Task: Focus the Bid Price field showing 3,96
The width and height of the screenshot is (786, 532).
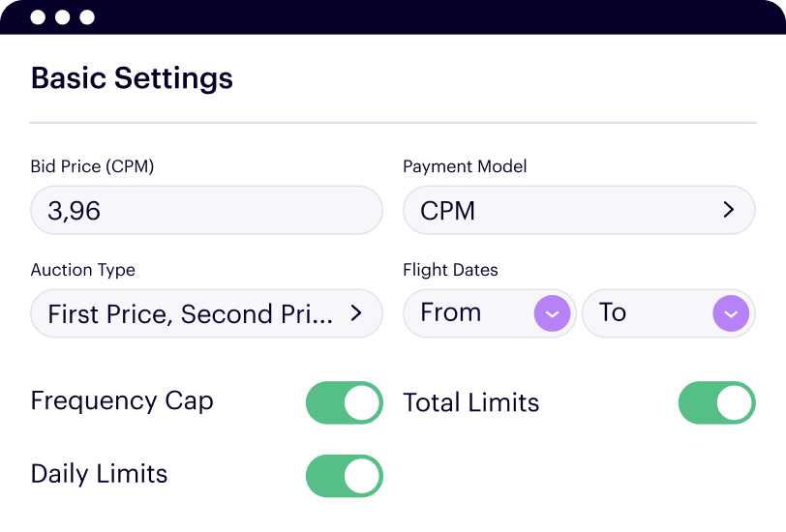Action: (x=206, y=210)
